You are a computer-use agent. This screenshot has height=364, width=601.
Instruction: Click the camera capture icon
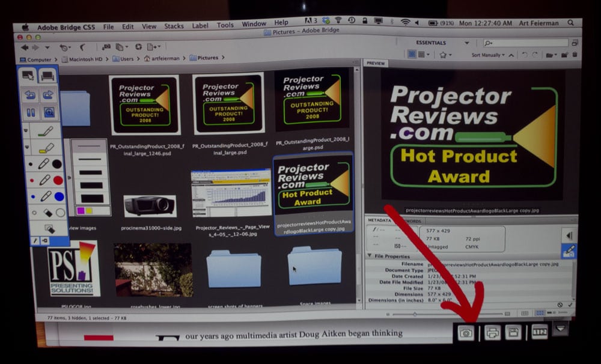tap(466, 333)
